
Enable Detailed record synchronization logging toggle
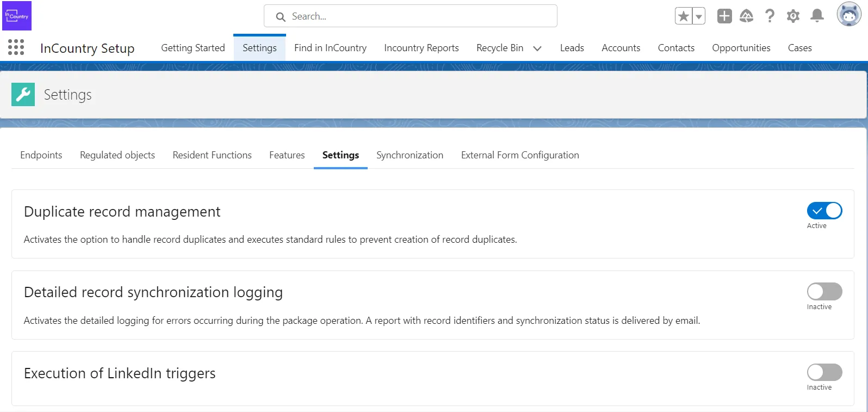pos(824,292)
